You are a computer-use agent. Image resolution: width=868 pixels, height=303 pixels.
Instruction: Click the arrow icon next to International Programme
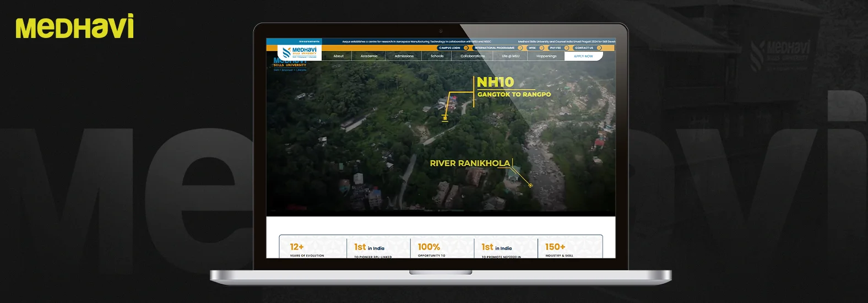tap(520, 48)
